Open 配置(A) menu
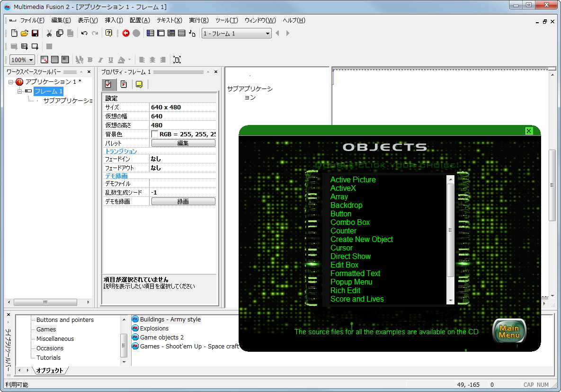561x392 pixels. 140,20
